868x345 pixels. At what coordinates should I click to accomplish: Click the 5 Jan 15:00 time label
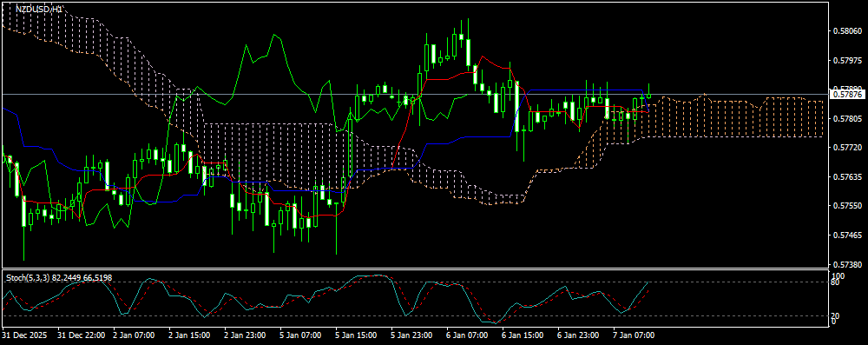coord(356,335)
